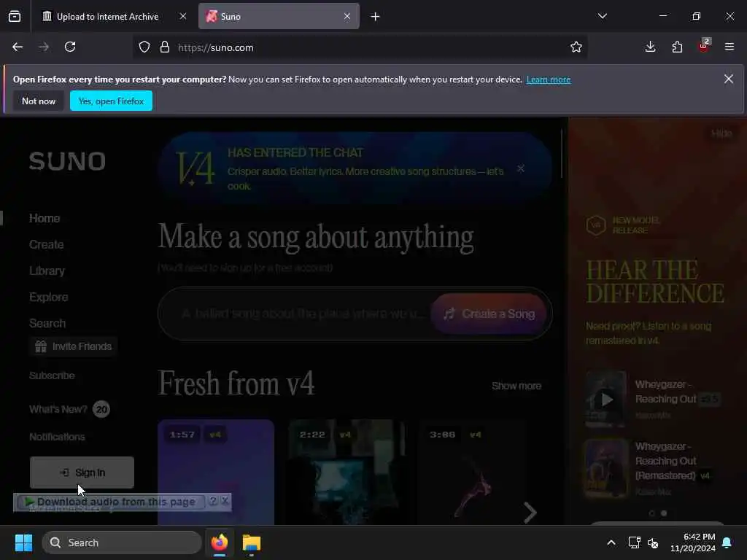Open the 1:57 v4 song card
Viewport: 747px width, 560px height.
click(x=216, y=472)
